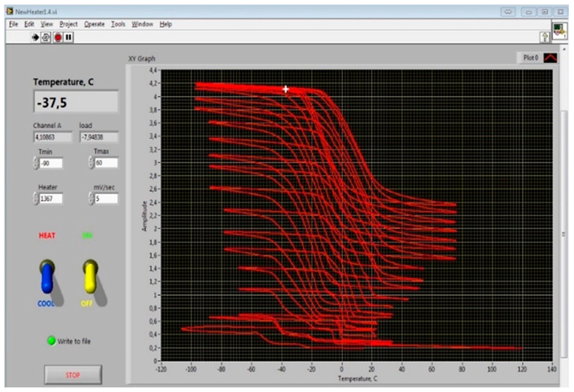Click the Run Continuously icon
574x392 pixels.
46,37
